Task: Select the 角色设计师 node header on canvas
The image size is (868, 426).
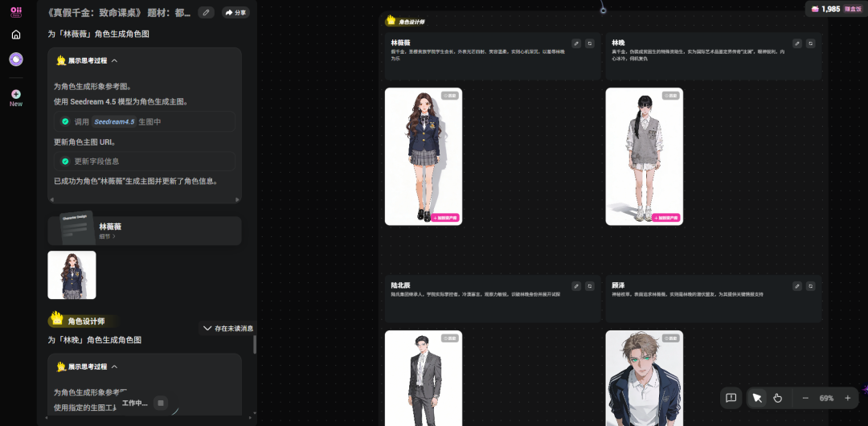Action: coord(406,22)
